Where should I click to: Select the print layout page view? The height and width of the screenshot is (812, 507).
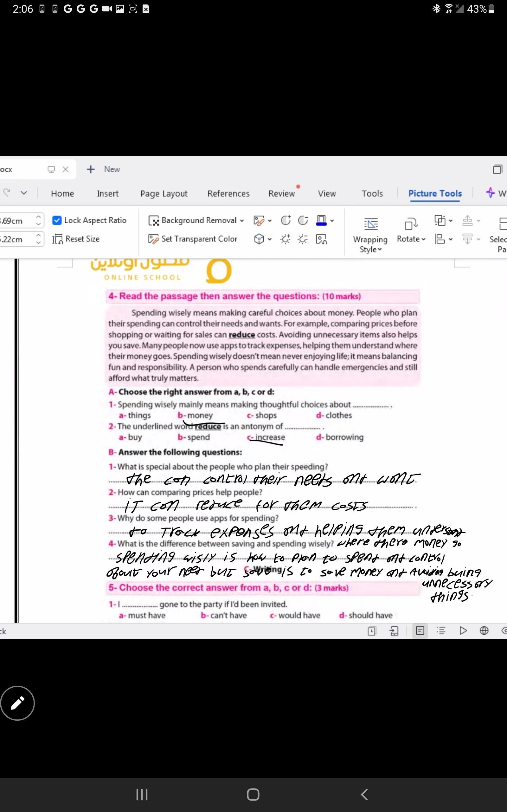[x=420, y=631]
